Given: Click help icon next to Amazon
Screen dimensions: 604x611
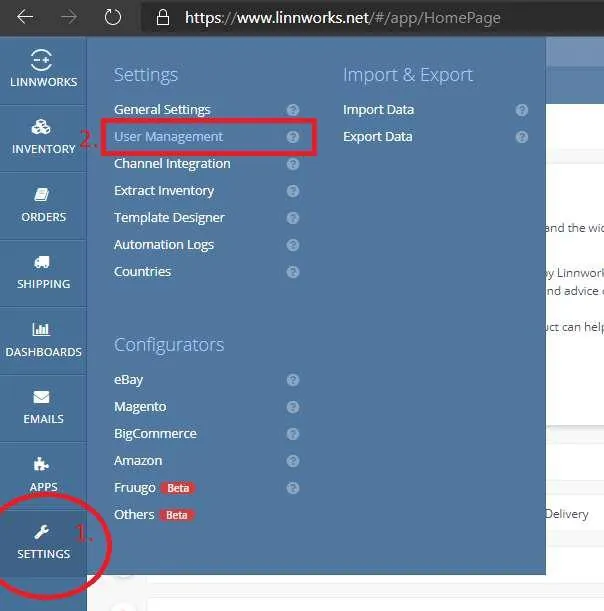Looking at the screenshot, I should point(293,461).
